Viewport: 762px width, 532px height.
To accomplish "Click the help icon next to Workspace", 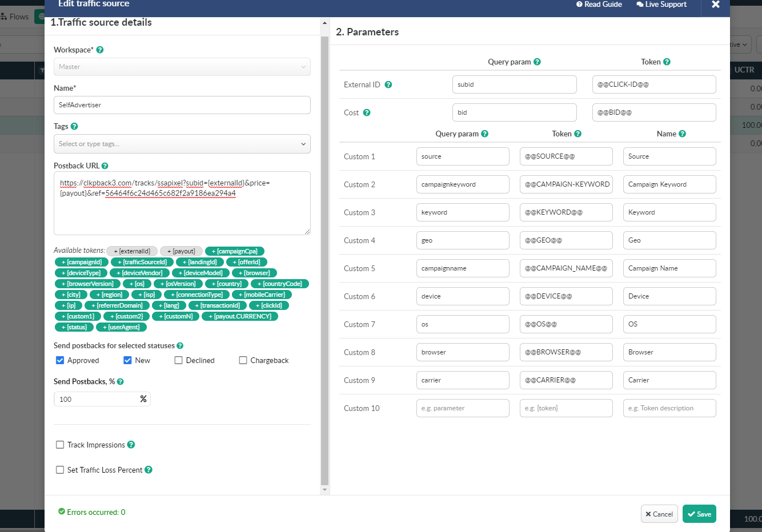I will click(100, 50).
